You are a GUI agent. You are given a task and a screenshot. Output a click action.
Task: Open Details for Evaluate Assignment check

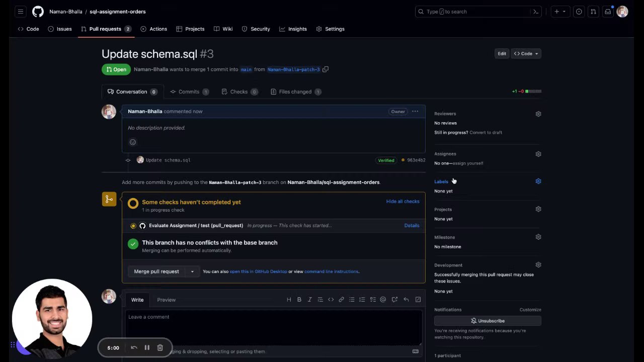(412, 226)
